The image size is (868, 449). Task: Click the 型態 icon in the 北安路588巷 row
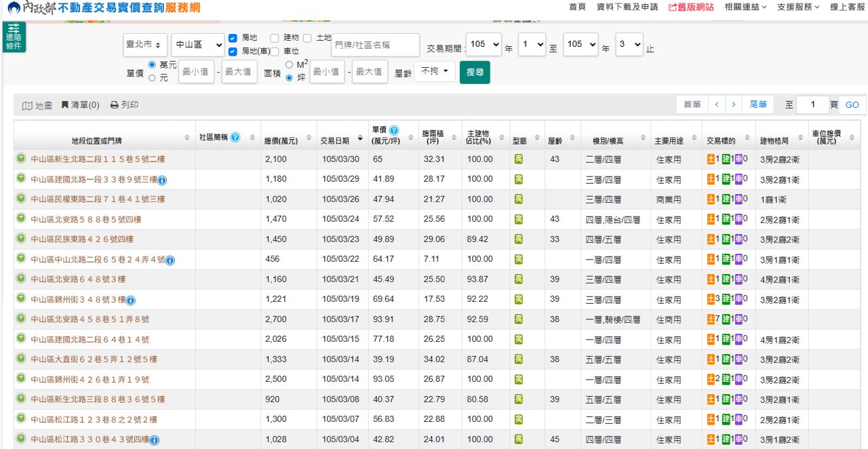[x=519, y=219]
